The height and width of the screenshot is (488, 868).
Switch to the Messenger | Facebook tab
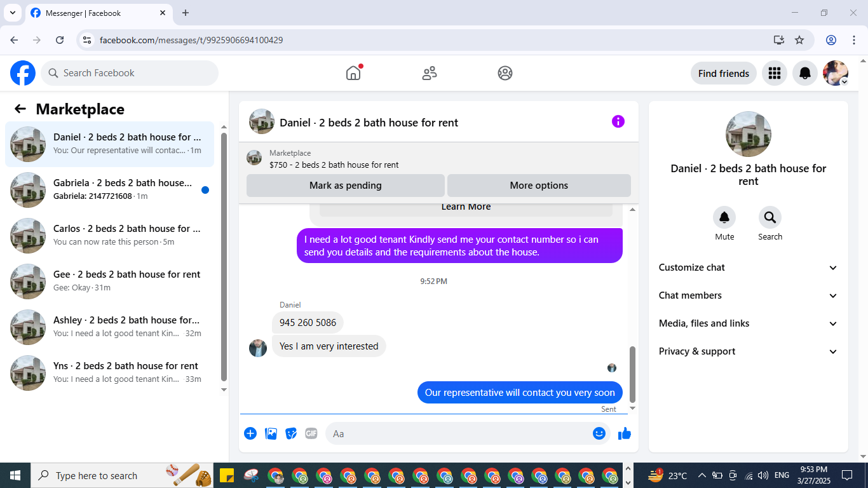coord(98,13)
